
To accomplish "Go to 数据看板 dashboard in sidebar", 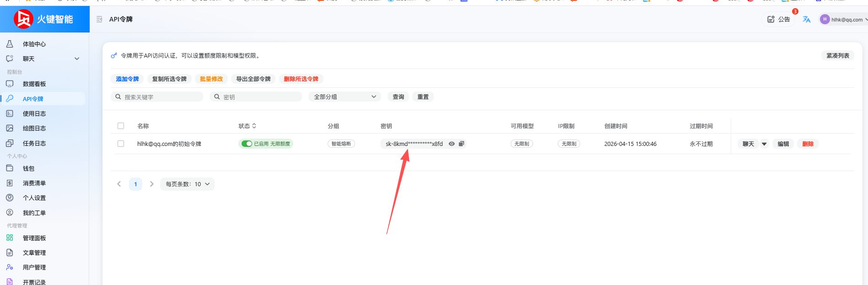I will (x=34, y=84).
